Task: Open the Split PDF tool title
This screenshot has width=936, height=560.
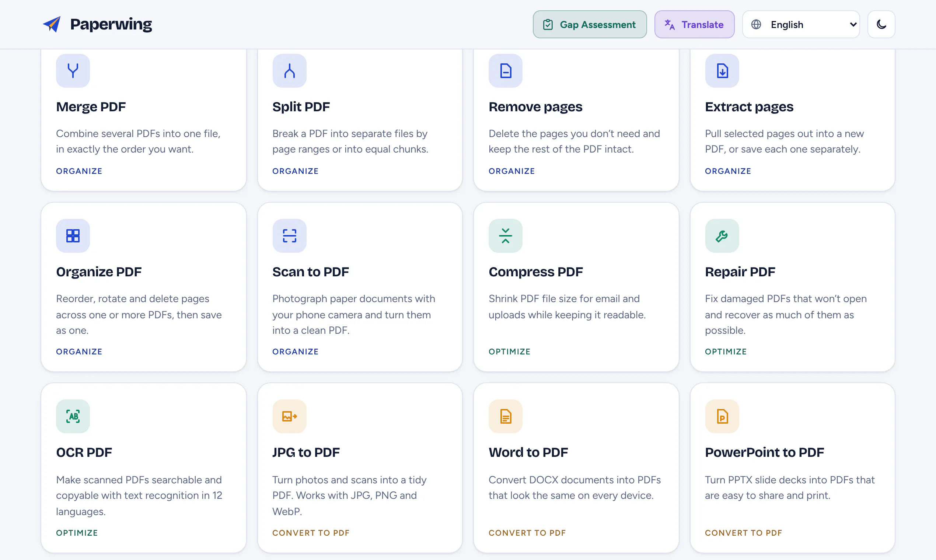Action: point(301,107)
